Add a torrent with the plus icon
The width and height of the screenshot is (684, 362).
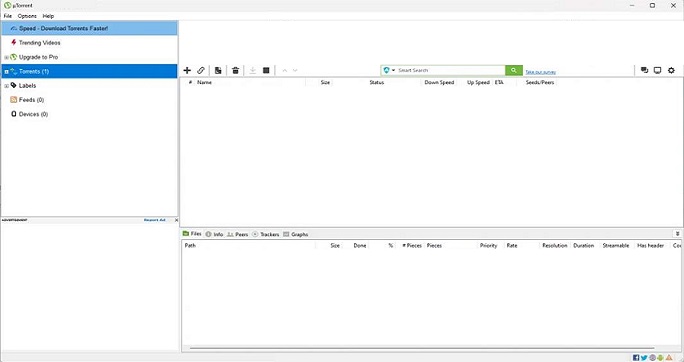(x=187, y=70)
